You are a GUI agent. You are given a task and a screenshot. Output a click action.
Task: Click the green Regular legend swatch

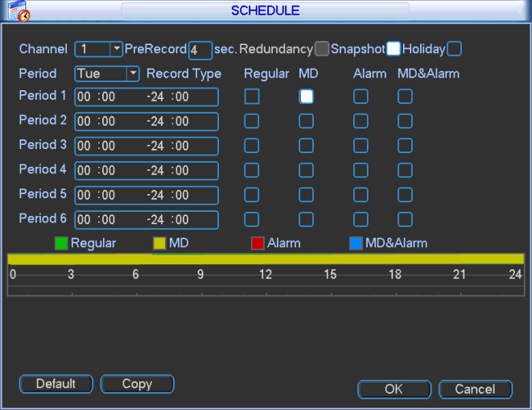click(61, 243)
